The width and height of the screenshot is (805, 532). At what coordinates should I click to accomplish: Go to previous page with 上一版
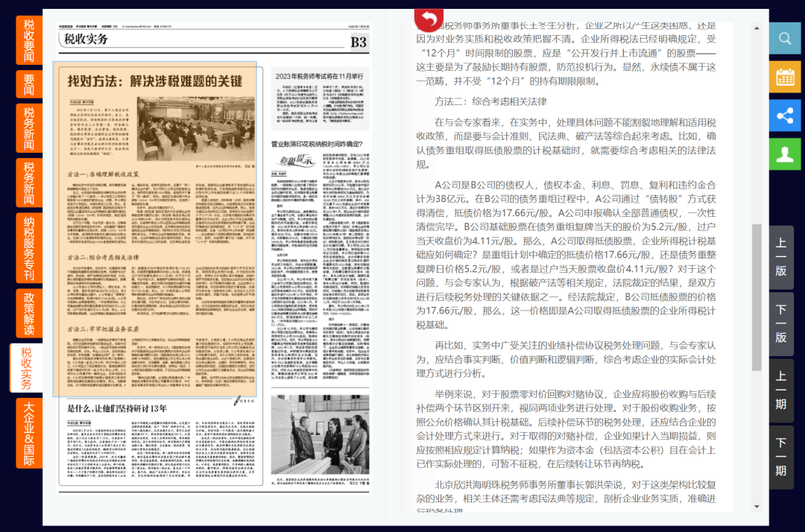pyautogui.click(x=781, y=256)
